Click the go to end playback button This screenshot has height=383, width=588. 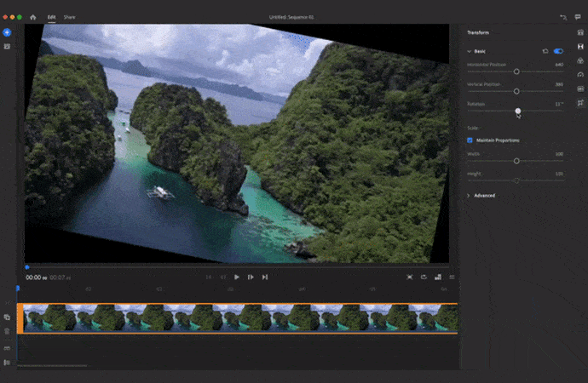point(265,277)
